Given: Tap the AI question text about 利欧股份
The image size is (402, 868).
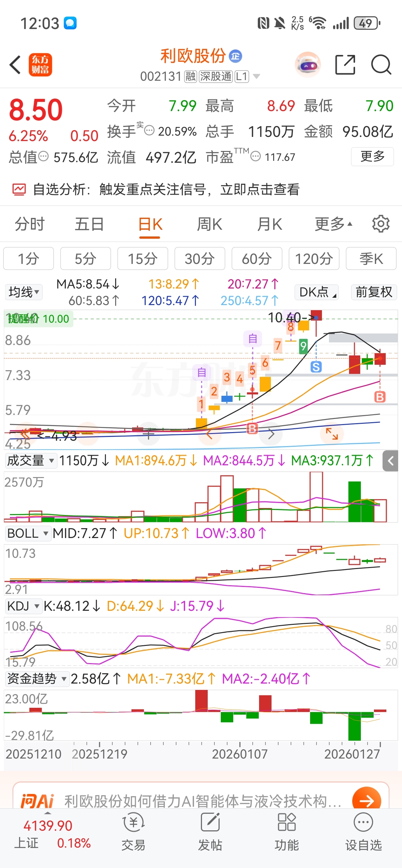Looking at the screenshot, I should pyautogui.click(x=203, y=801).
